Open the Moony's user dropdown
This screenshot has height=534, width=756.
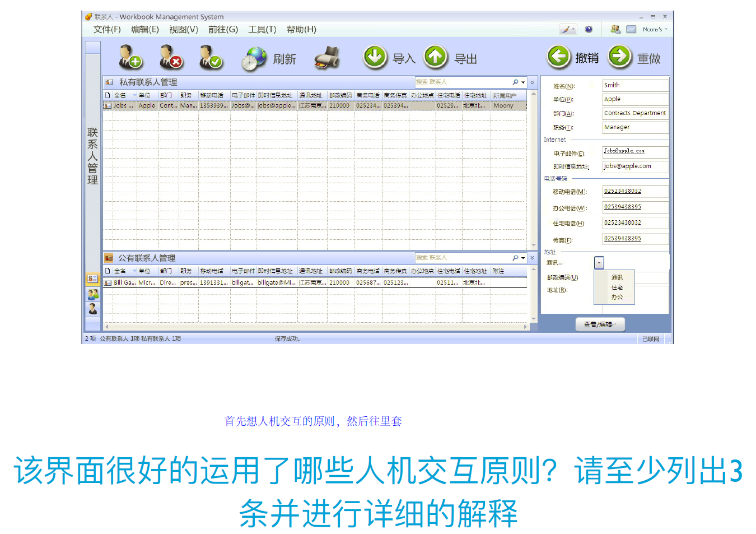click(x=655, y=29)
